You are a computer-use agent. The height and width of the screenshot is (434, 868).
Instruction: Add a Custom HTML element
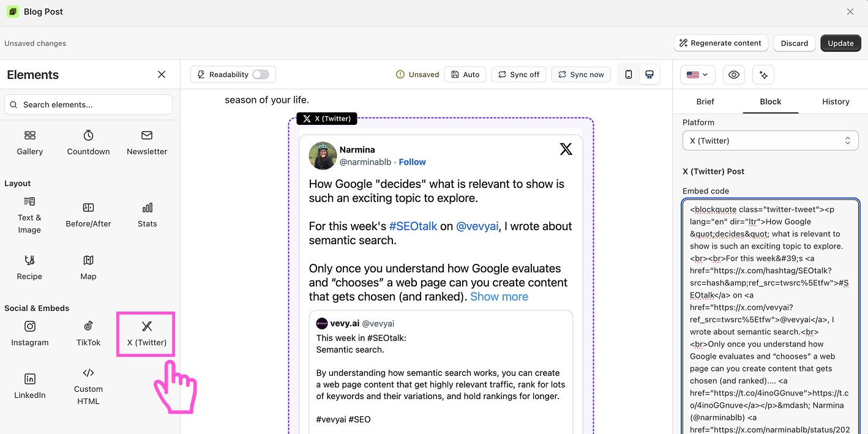(88, 387)
